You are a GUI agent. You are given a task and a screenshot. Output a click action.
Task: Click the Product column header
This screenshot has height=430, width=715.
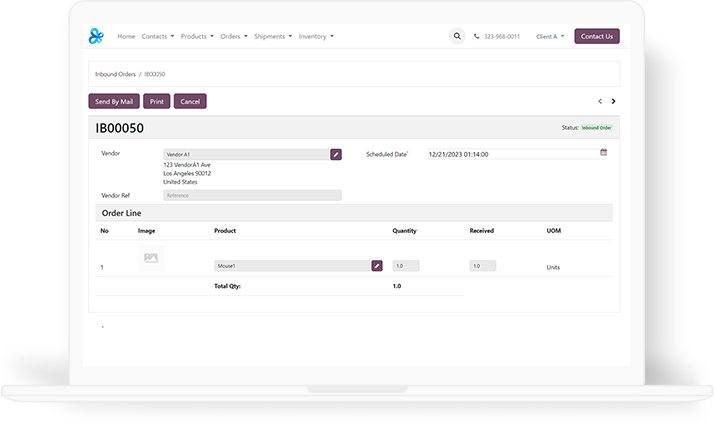(x=225, y=231)
